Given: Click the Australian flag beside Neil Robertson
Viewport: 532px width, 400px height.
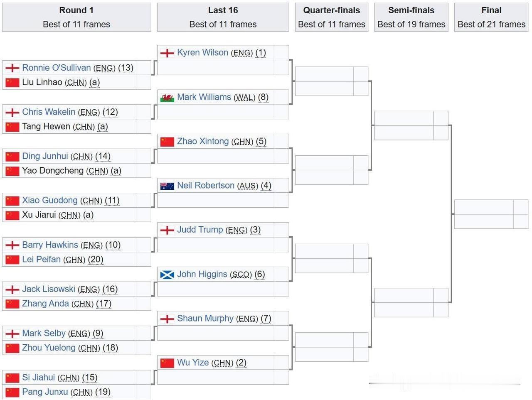Looking at the screenshot, I should point(167,186).
